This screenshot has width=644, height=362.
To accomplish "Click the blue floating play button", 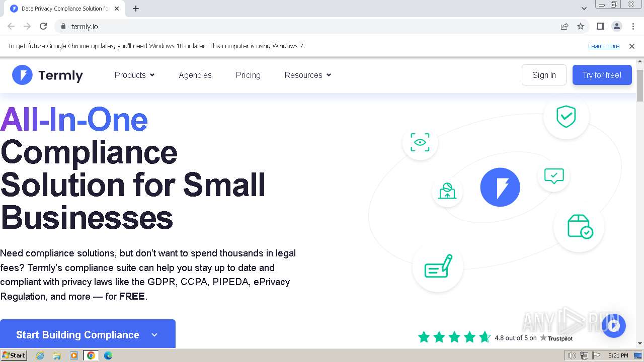I will [x=613, y=326].
